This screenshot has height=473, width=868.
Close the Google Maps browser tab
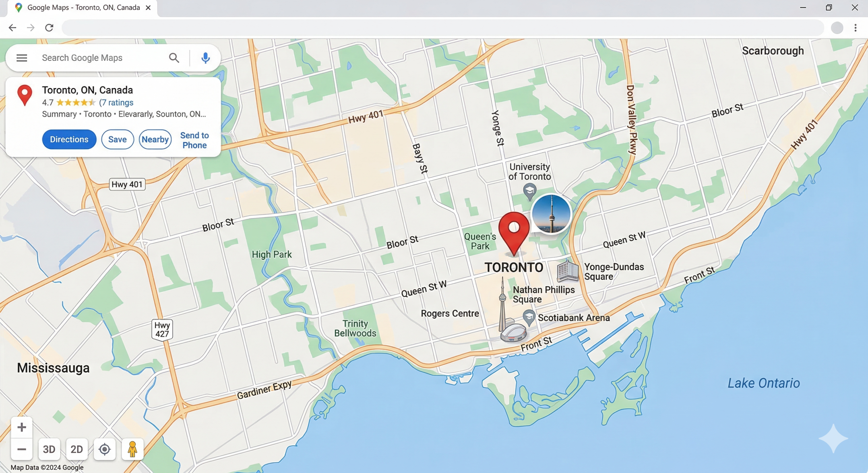(x=148, y=7)
